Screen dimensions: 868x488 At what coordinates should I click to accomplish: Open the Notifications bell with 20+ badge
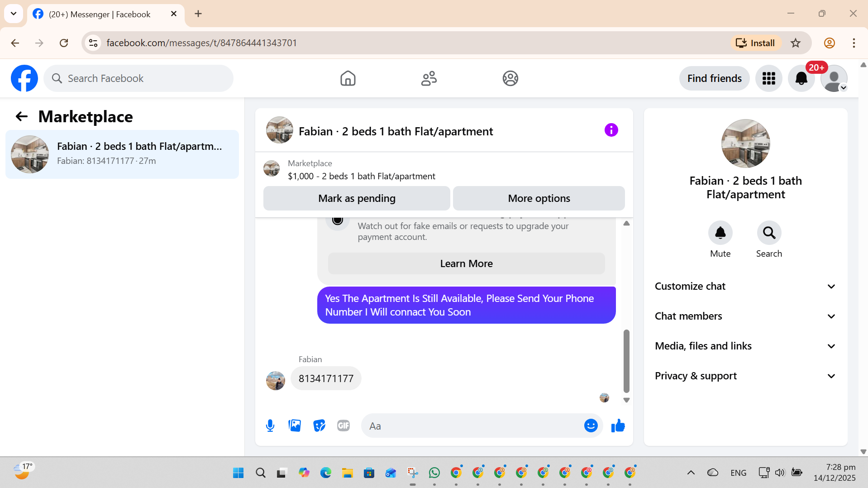tap(801, 78)
